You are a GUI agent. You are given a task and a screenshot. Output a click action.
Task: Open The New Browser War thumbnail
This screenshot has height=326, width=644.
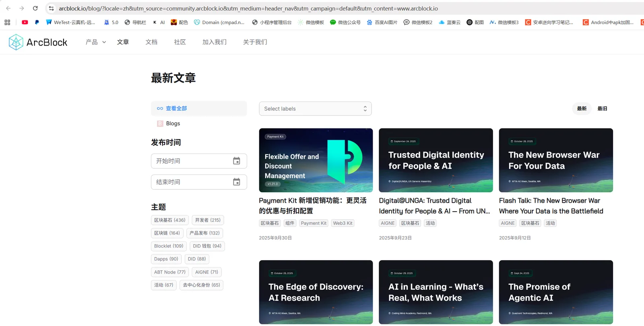click(556, 160)
